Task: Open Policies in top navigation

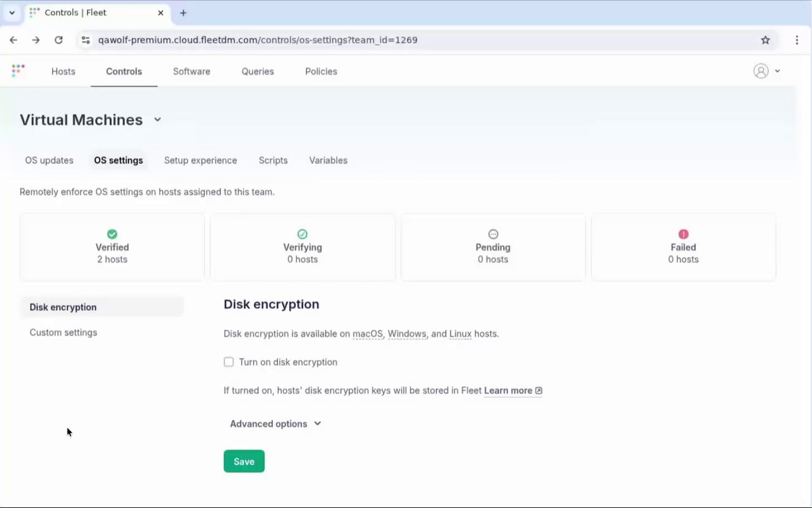Action: click(321, 71)
